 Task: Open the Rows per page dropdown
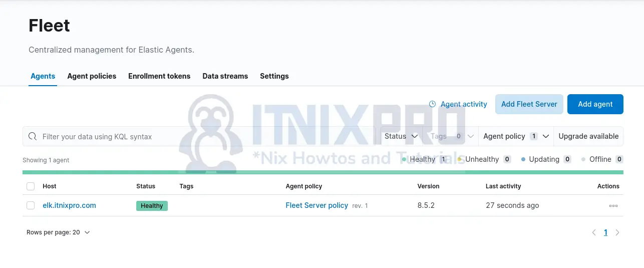tap(58, 232)
